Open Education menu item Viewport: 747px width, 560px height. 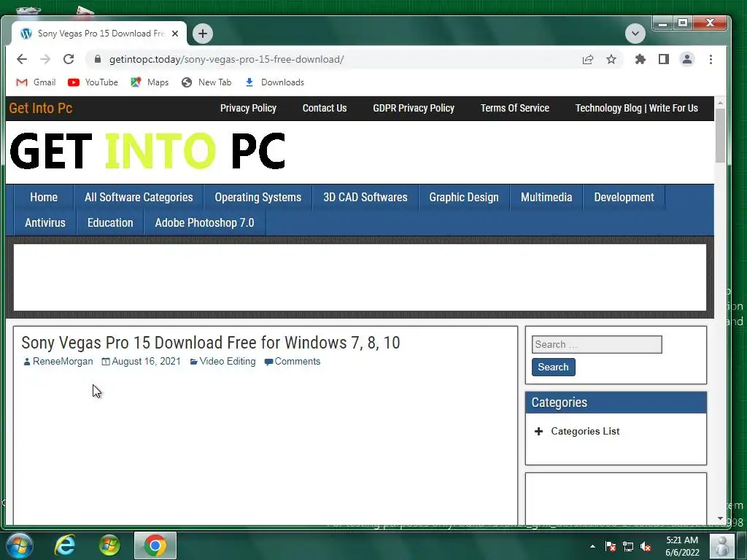click(x=110, y=223)
